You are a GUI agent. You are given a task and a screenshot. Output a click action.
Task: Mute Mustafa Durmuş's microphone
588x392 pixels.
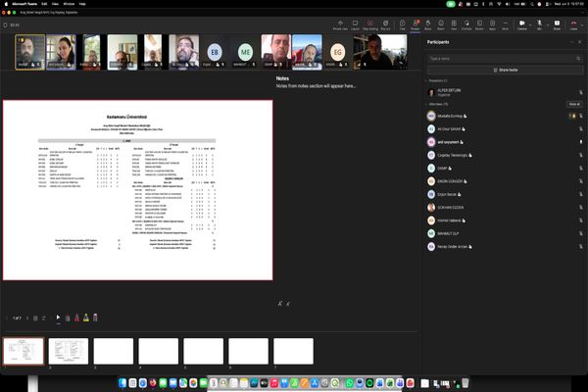click(x=581, y=116)
